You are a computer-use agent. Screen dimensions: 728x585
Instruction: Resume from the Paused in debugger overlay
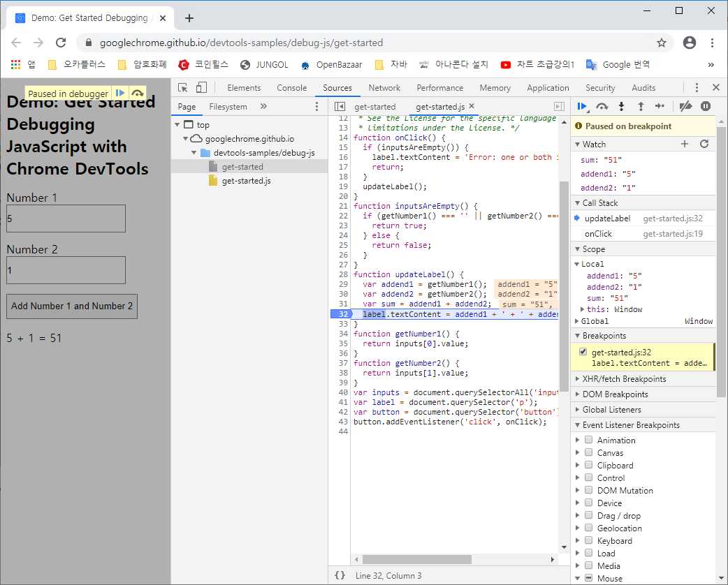pyautogui.click(x=119, y=93)
